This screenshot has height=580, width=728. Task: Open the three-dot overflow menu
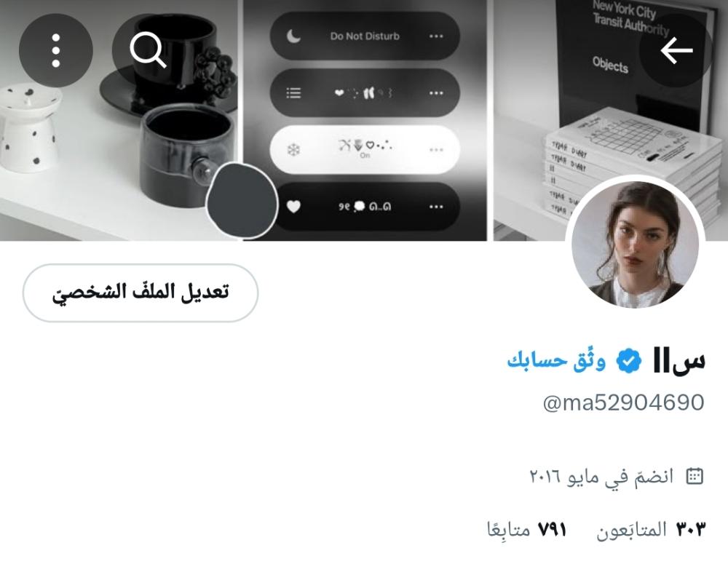56,50
